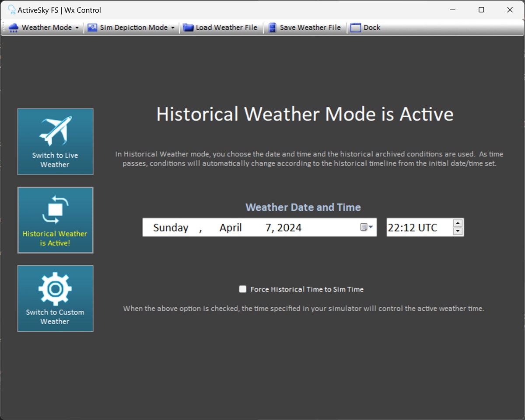Click the Save Weather File disk icon
Screen dimensions: 525x420
pyautogui.click(x=273, y=28)
